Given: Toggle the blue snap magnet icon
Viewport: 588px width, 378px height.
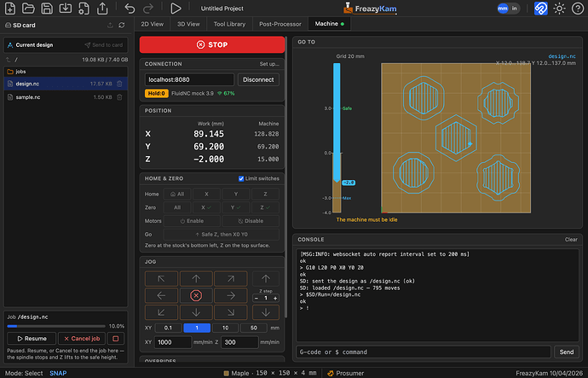Looking at the screenshot, I should coord(541,9).
